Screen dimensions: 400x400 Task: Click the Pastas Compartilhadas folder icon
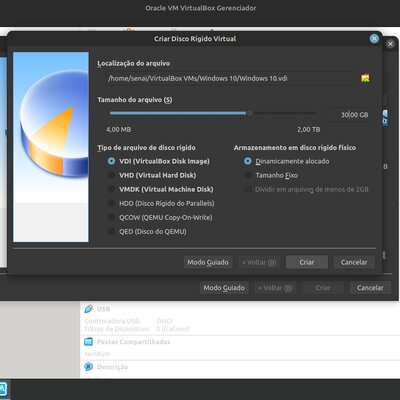click(x=88, y=341)
